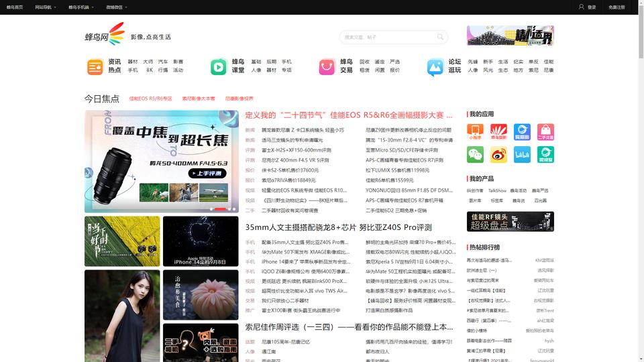Expand the 蜂鸟手机端 dropdown
Image resolution: width=644 pixels, height=362 pixels.
click(81, 7)
